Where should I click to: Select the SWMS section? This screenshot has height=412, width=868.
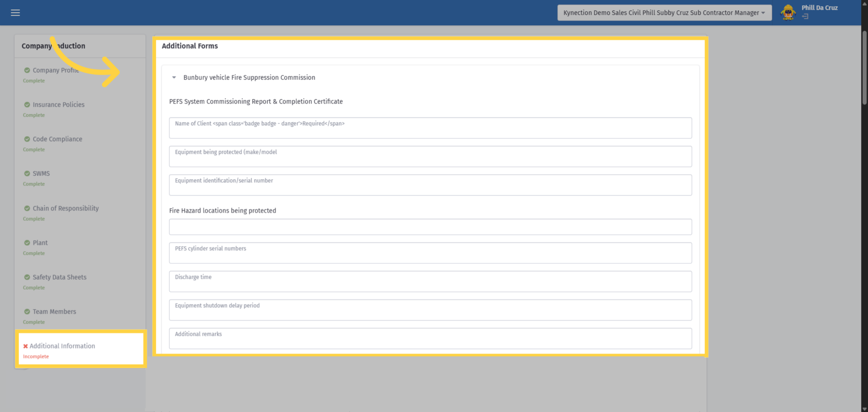click(x=41, y=173)
